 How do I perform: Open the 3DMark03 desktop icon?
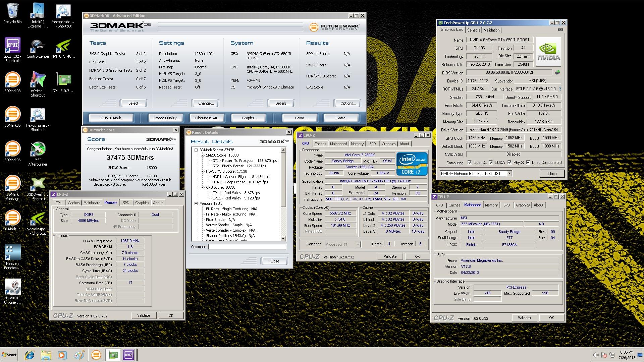click(12, 83)
